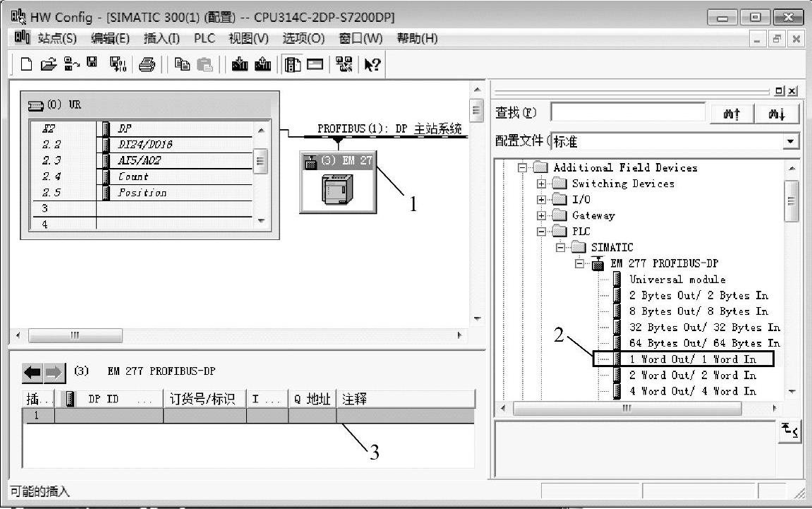This screenshot has width=812, height=509.
Task: Dock or undock the catalog panel
Action: [780, 91]
